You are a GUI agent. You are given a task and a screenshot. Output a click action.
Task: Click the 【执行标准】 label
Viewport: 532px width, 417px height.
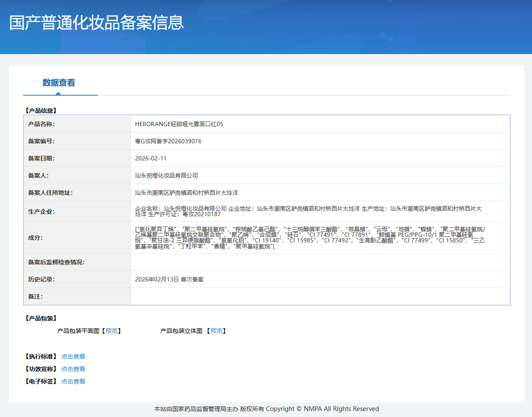click(x=41, y=357)
